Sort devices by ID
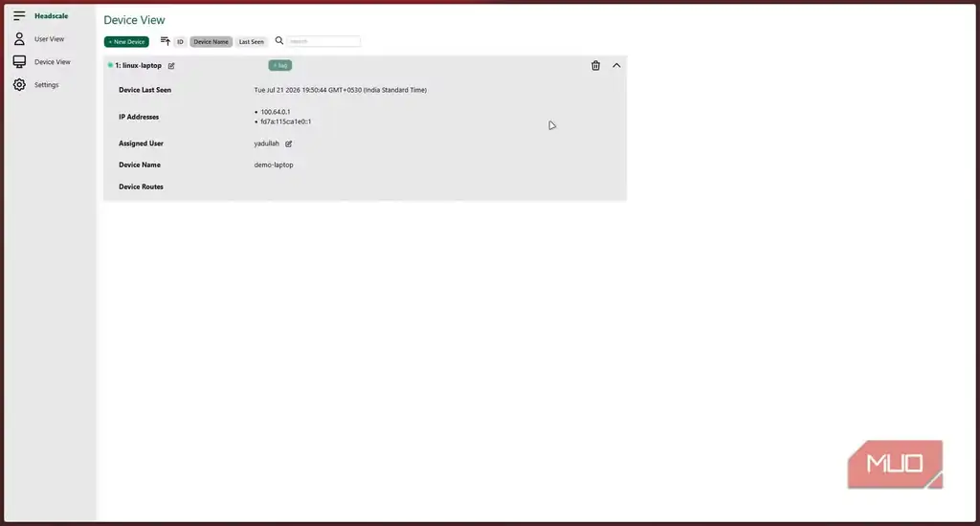The image size is (980, 526). pos(180,42)
